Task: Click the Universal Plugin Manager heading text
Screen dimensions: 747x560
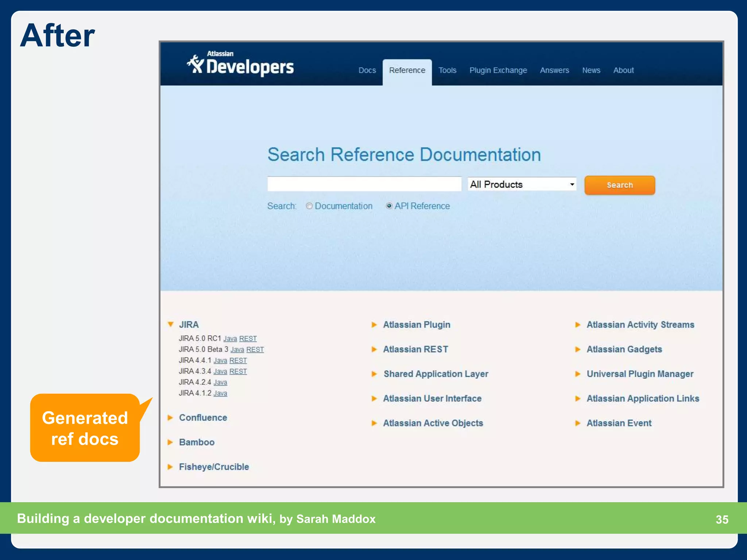Action: (640, 374)
